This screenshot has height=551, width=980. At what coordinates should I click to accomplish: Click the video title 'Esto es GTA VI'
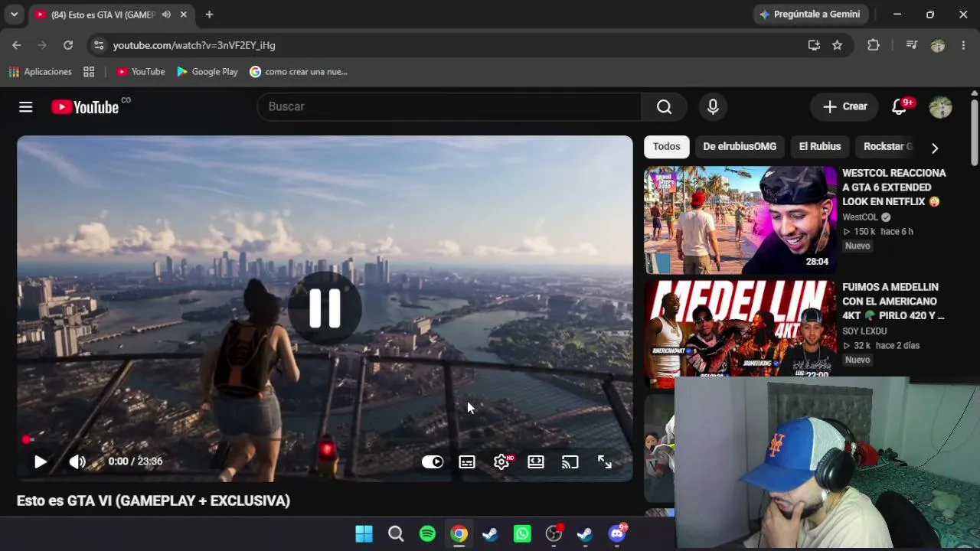coord(153,501)
